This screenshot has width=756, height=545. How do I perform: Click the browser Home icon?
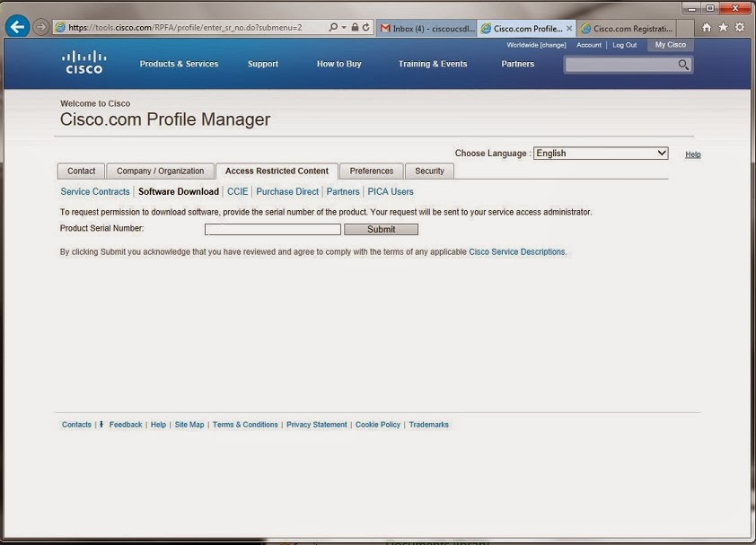707,28
